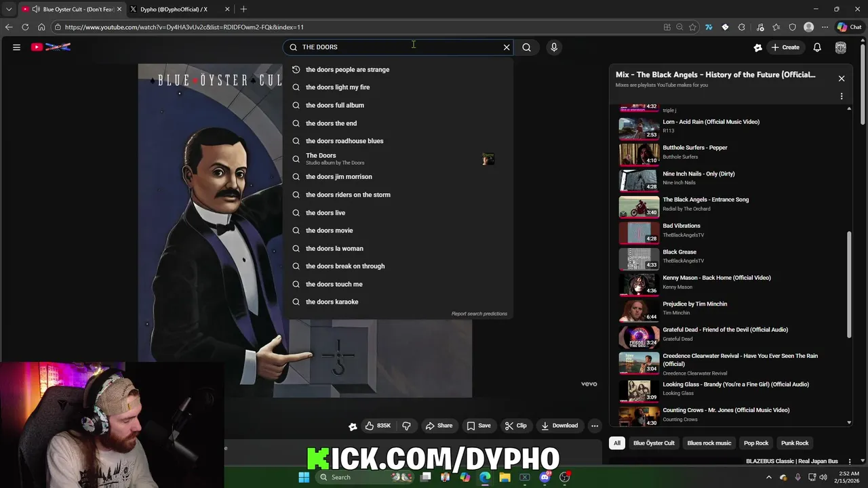
Task: Select suggestion 'the doors light my fire'
Action: coord(398,87)
